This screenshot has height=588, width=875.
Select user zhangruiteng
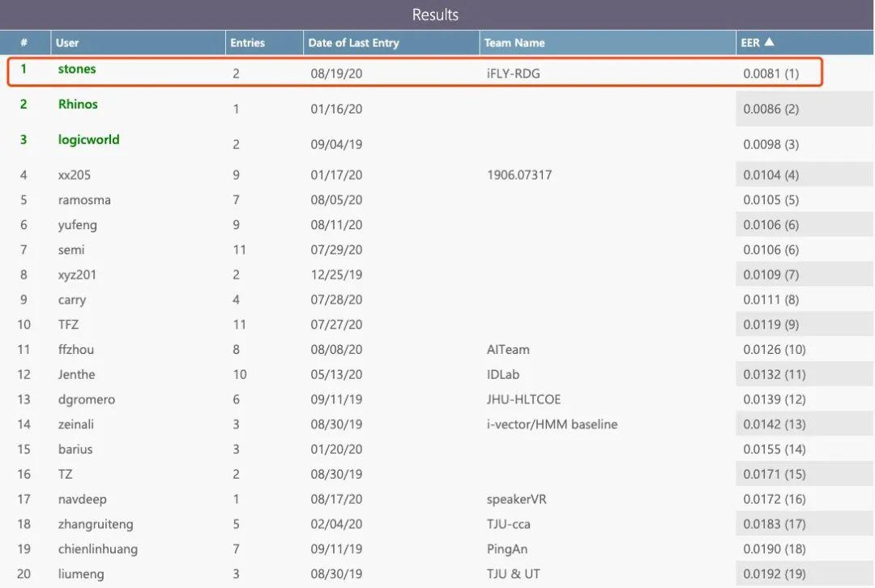[96, 524]
